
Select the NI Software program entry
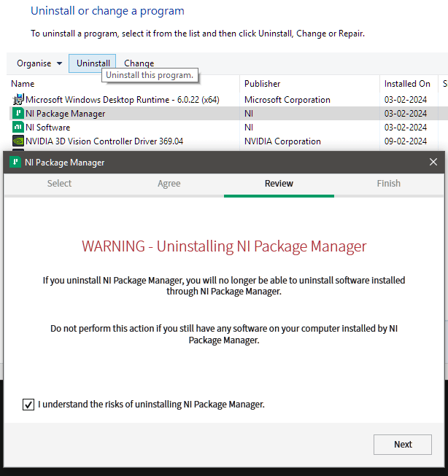[47, 127]
